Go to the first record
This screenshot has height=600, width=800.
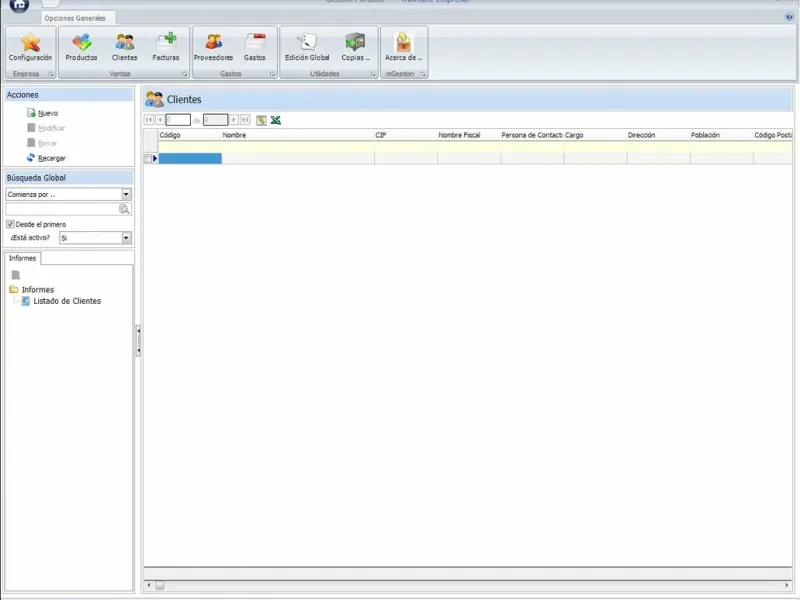pos(149,120)
